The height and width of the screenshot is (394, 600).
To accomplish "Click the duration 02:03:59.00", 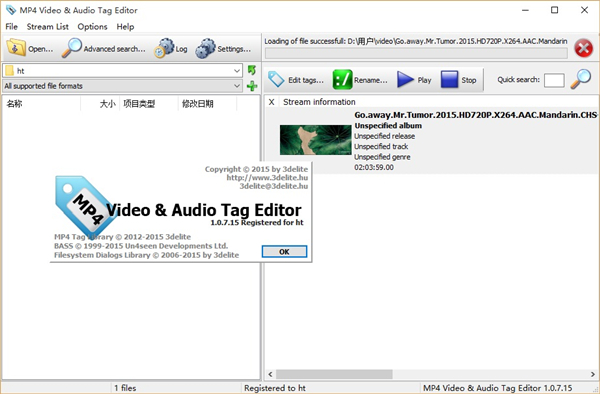I will tap(374, 167).
